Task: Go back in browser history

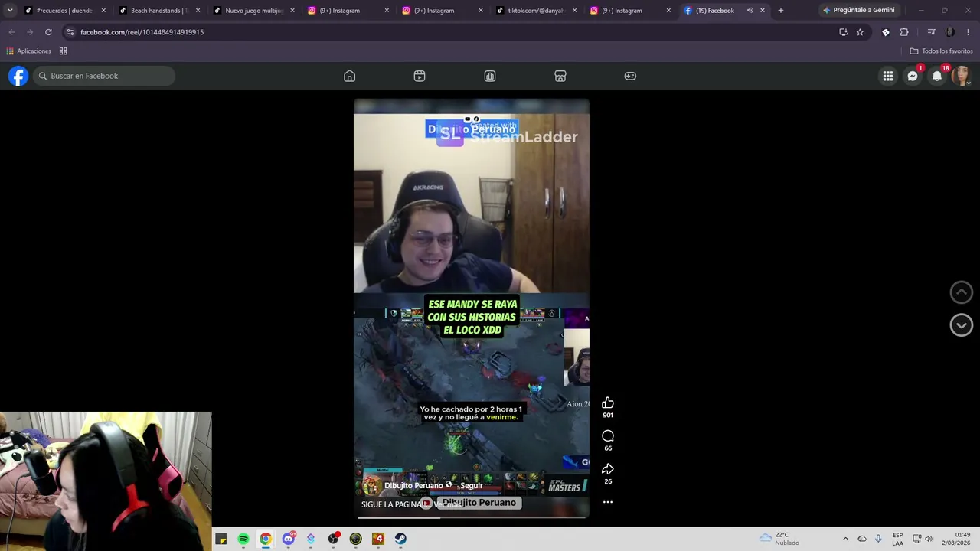Action: (11, 32)
